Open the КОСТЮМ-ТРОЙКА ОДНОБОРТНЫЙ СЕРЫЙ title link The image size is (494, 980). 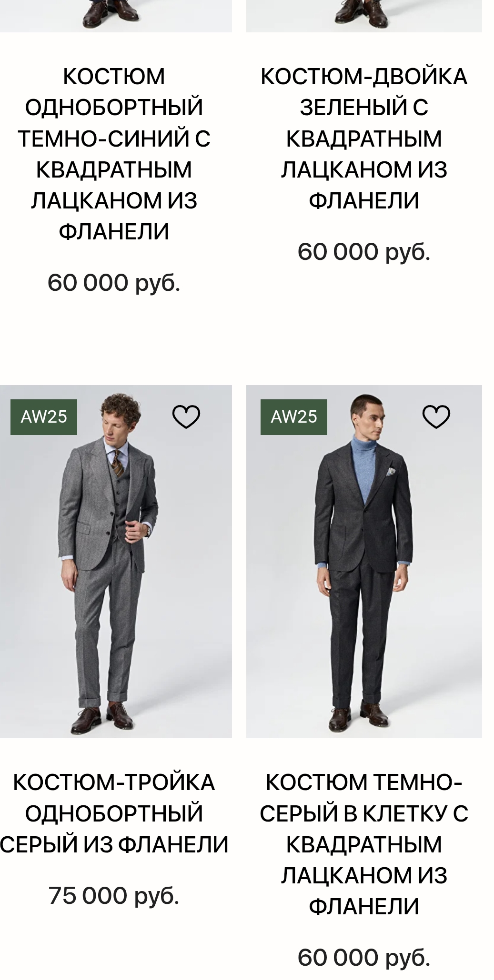pos(114,813)
